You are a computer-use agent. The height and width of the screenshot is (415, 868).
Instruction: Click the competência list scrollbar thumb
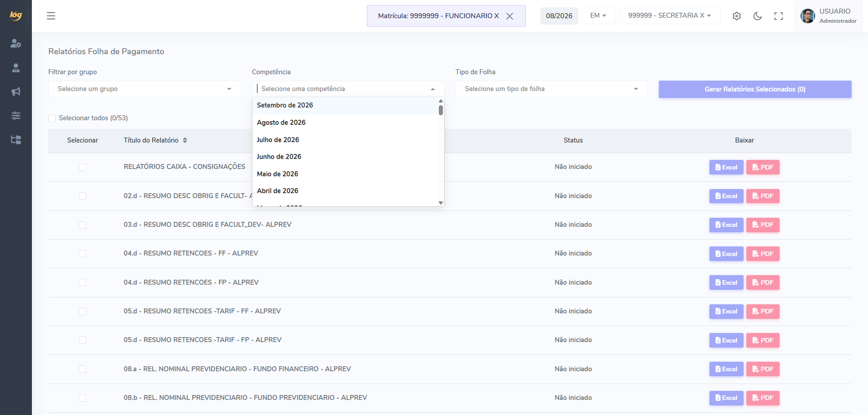(441, 110)
